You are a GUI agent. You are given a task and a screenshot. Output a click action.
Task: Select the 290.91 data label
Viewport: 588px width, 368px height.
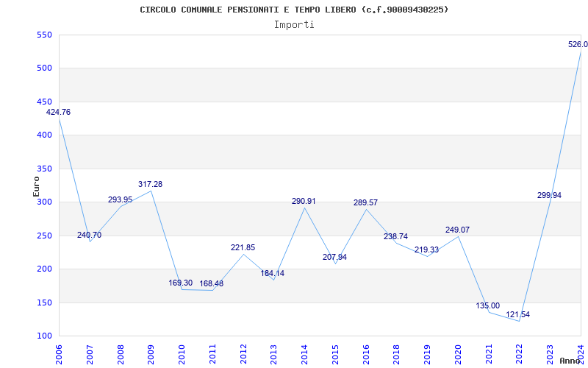tap(304, 201)
